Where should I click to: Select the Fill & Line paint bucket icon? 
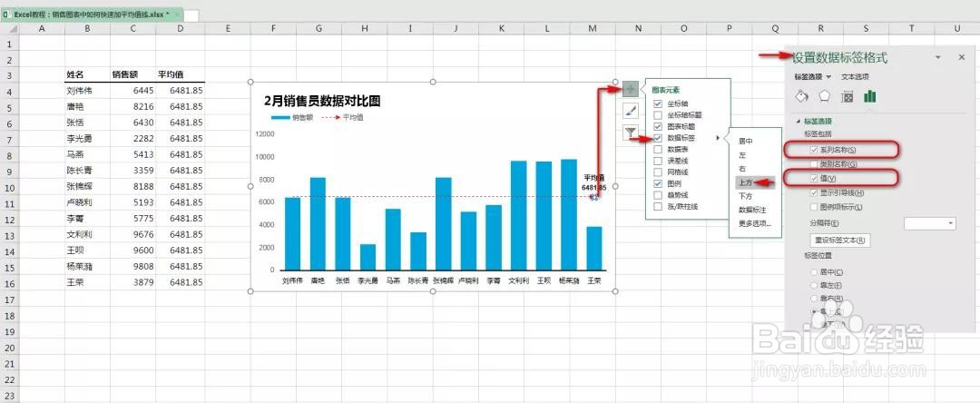coord(802,96)
